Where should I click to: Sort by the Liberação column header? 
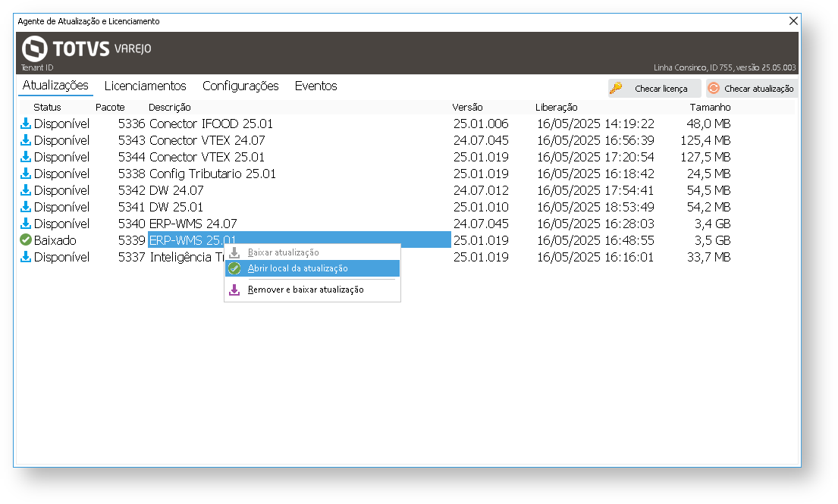click(557, 108)
